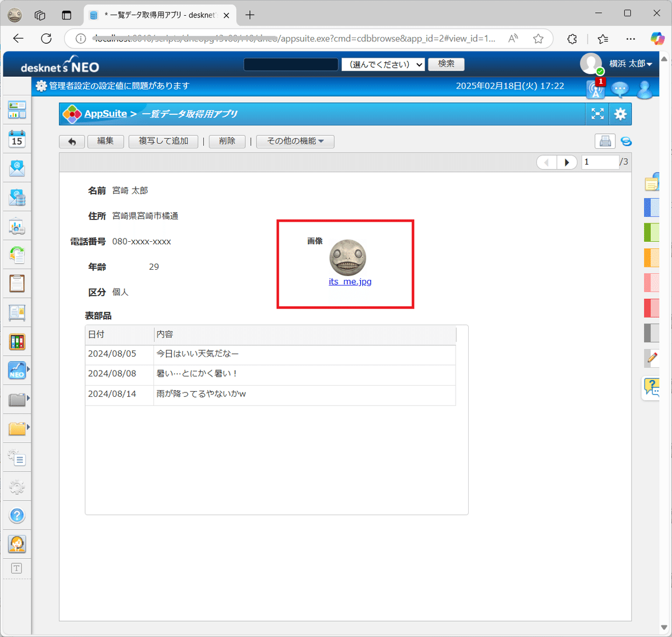672x637 pixels.
Task: Open the AppSuite settings gear icon
Action: click(620, 114)
